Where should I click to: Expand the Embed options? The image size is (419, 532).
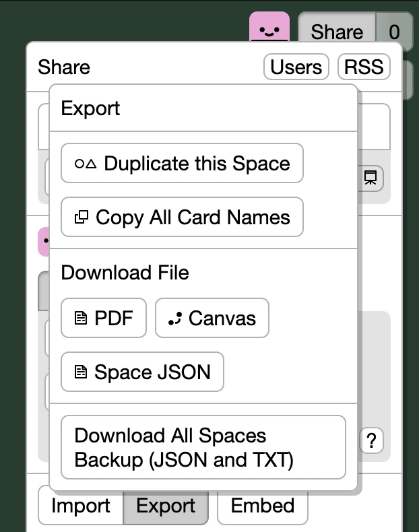click(x=262, y=506)
